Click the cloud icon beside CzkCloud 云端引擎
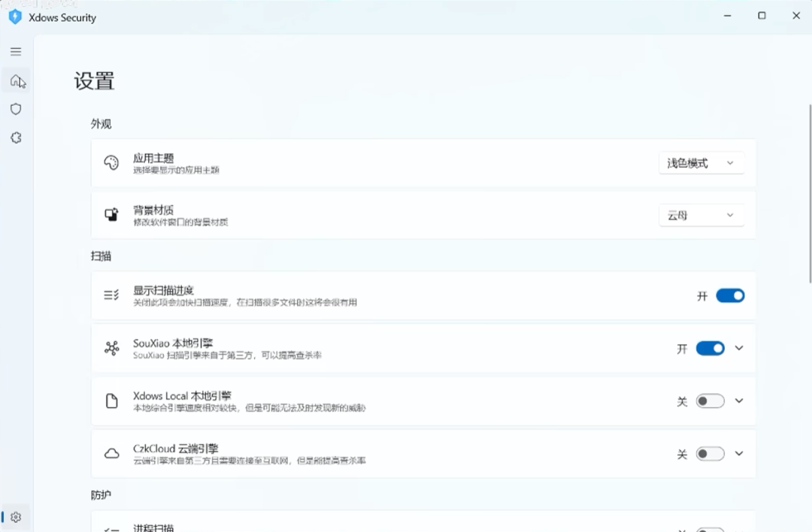The height and width of the screenshot is (532, 812). (x=111, y=454)
